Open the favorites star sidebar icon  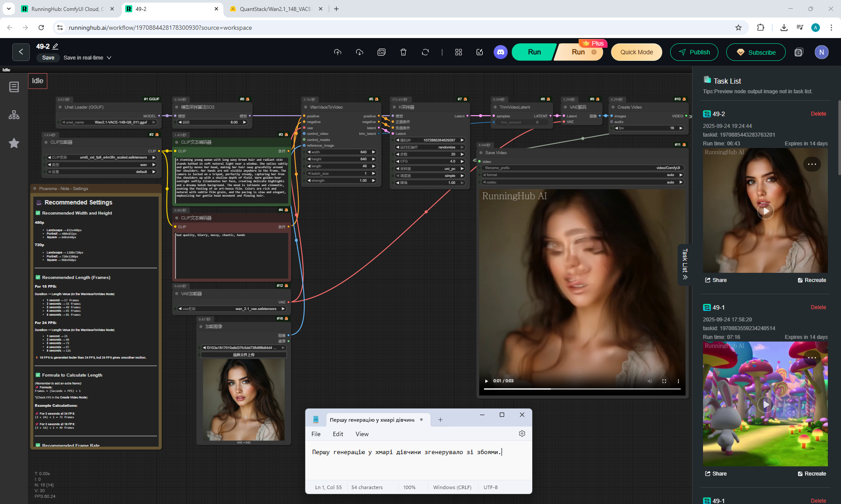(x=14, y=143)
